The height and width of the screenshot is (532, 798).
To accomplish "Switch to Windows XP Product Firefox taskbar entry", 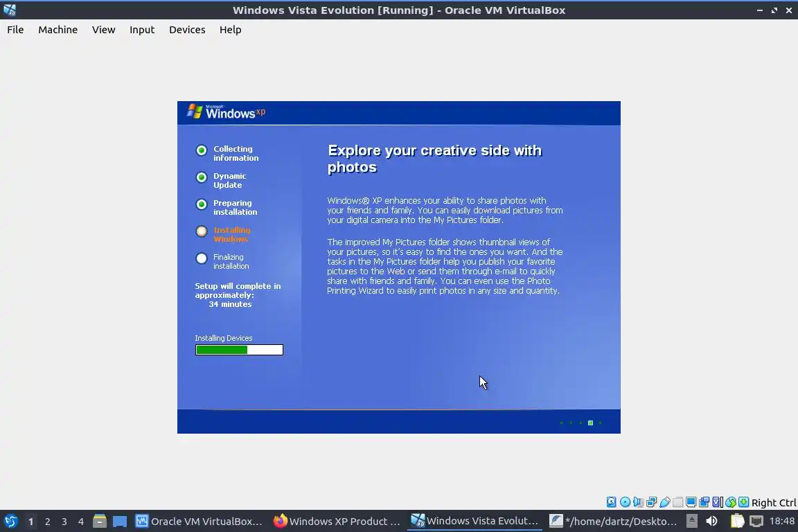I will click(x=337, y=522).
